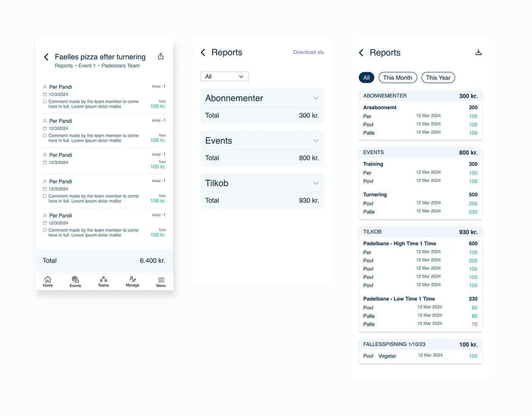Click Tilkob Total 930 kr. row
The image size is (532, 416).
[x=262, y=200]
